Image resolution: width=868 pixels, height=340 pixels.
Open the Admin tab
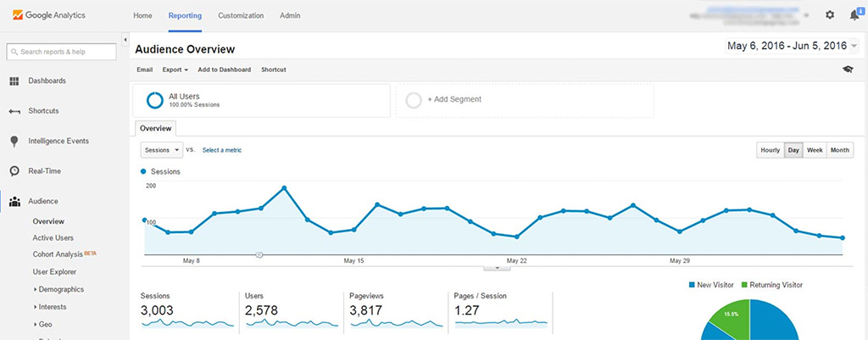point(290,15)
